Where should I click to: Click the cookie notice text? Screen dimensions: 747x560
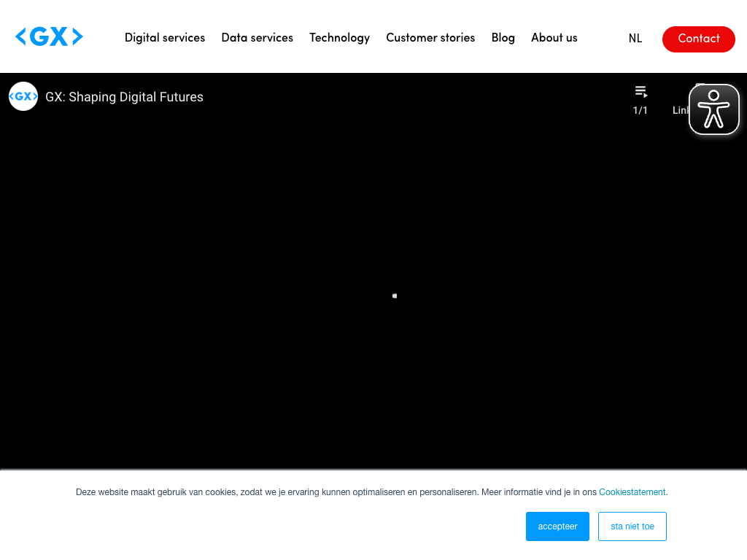[x=336, y=492]
